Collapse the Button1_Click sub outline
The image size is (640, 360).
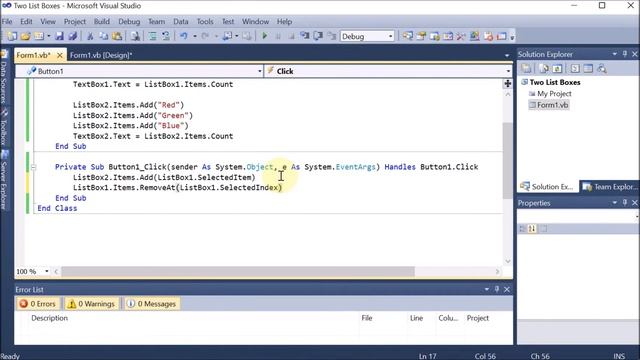[33, 167]
